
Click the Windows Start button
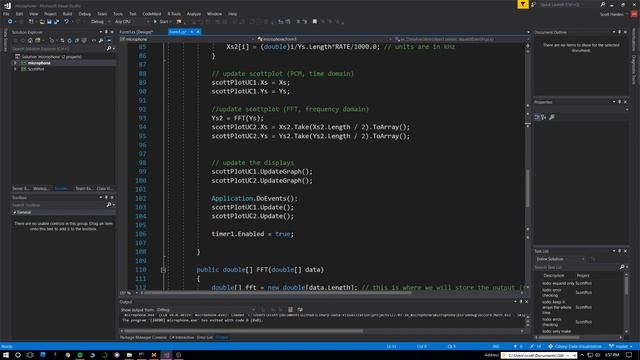point(6,355)
